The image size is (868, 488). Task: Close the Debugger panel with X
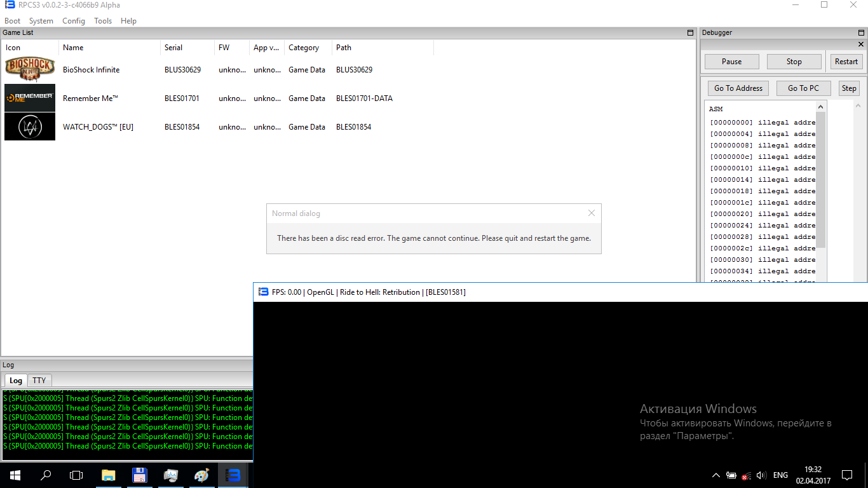click(861, 44)
